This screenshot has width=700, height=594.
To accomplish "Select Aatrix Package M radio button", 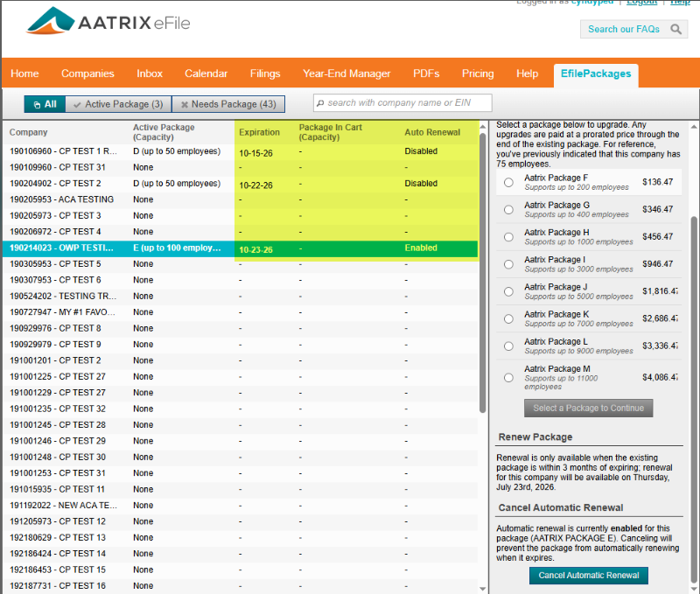I will (508, 378).
